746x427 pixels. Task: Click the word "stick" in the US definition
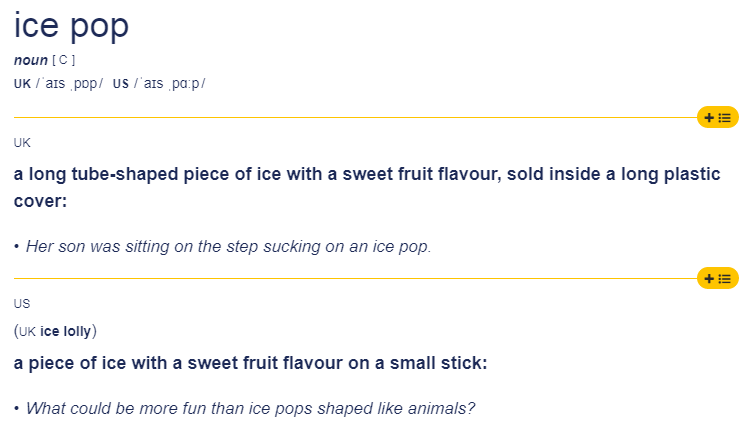pos(458,362)
